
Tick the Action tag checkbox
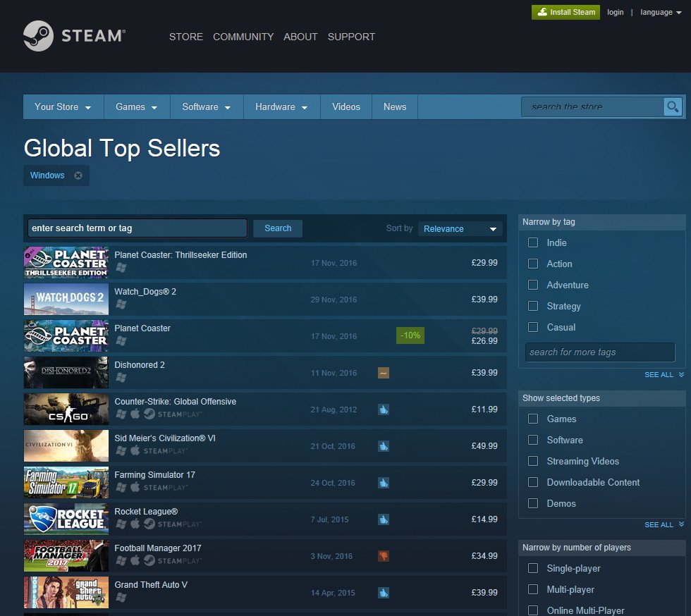click(x=533, y=264)
